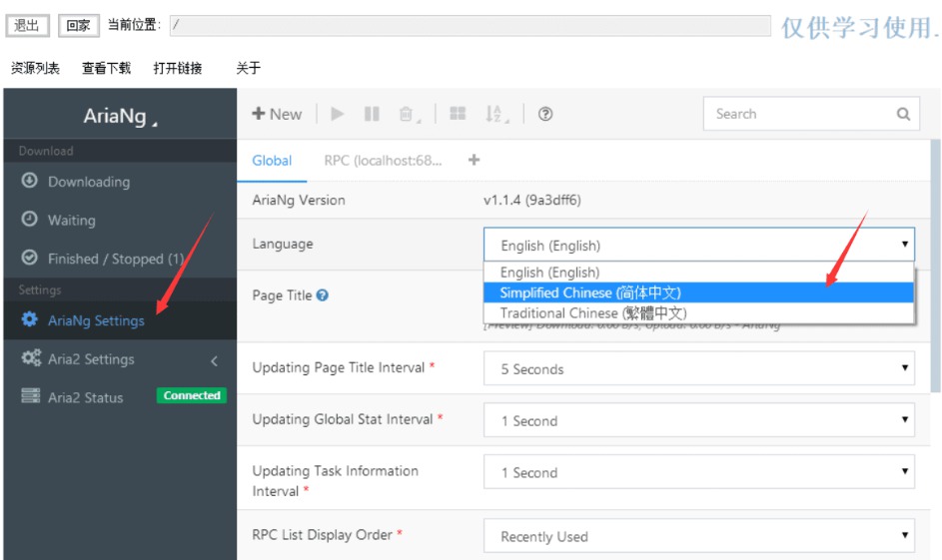
Task: Click the help question mark in toolbar
Action: pos(545,114)
